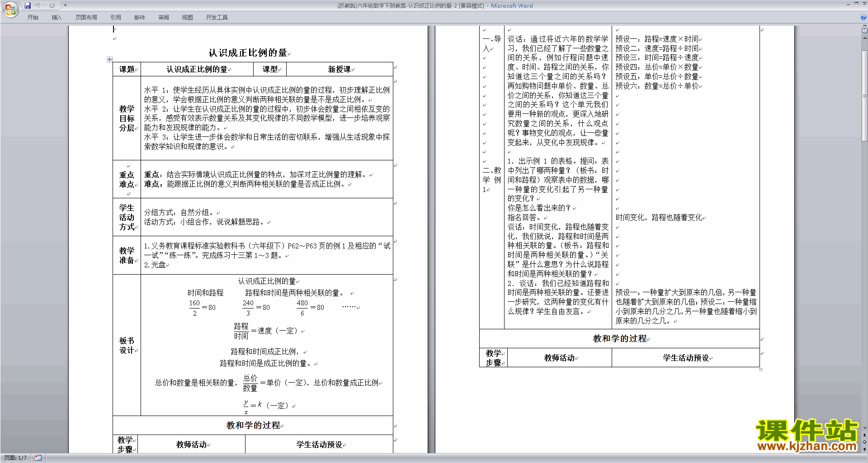Image resolution: width=868 pixels, height=463 pixels.
Task: Click the table move handle on page 1
Action: pyautogui.click(x=109, y=59)
